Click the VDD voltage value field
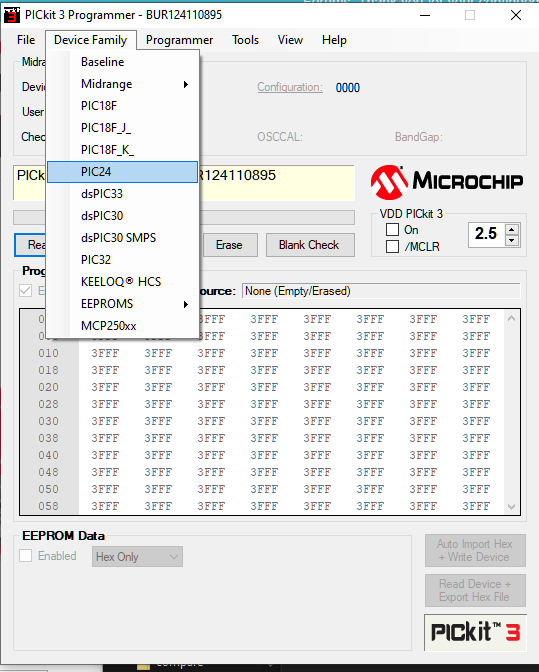The width and height of the screenshot is (539, 672). (487, 234)
